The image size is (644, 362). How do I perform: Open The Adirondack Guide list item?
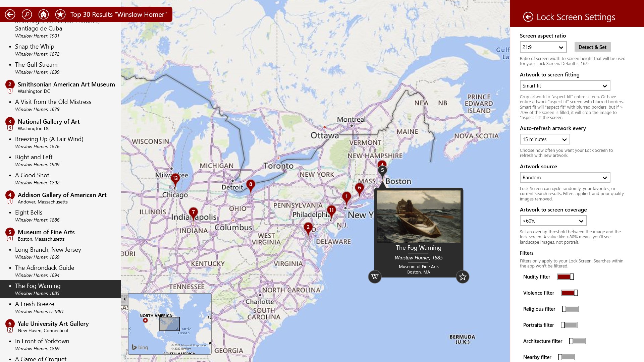point(60,271)
